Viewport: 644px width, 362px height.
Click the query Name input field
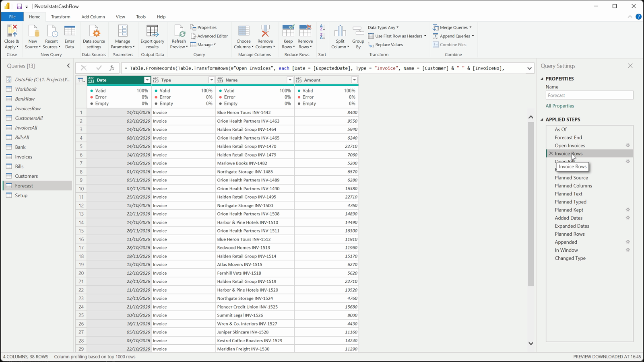coord(589,95)
